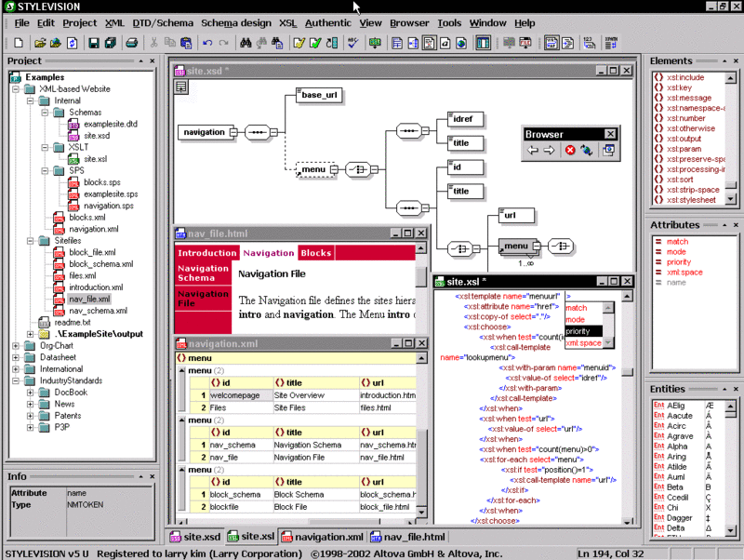Image resolution: width=744 pixels, height=560 pixels.
Task: Click the Cut scissors toolbar icon
Action: [153, 43]
